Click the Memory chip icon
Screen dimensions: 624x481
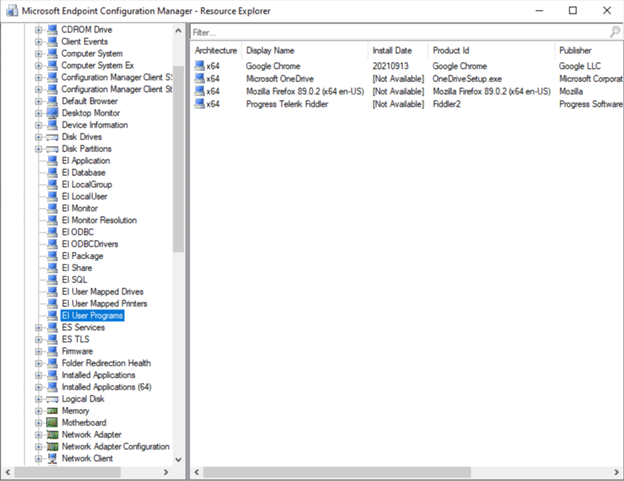click(x=52, y=411)
